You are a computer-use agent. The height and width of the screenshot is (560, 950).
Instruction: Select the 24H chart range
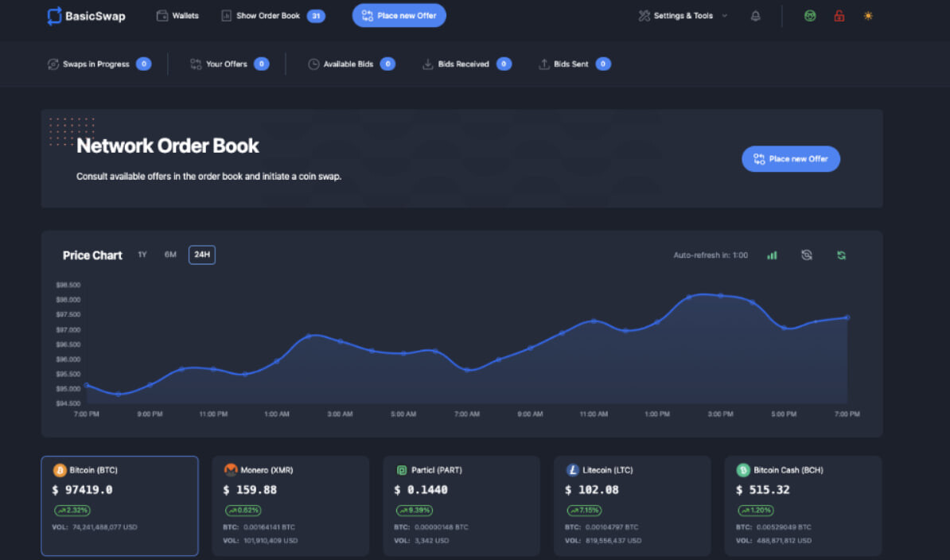(x=202, y=255)
